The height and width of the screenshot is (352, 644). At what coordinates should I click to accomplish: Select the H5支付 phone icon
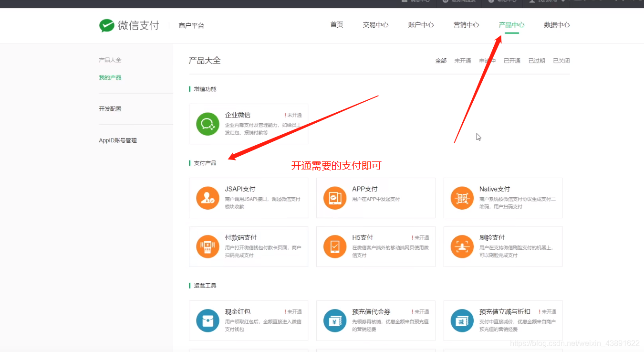[x=335, y=246]
